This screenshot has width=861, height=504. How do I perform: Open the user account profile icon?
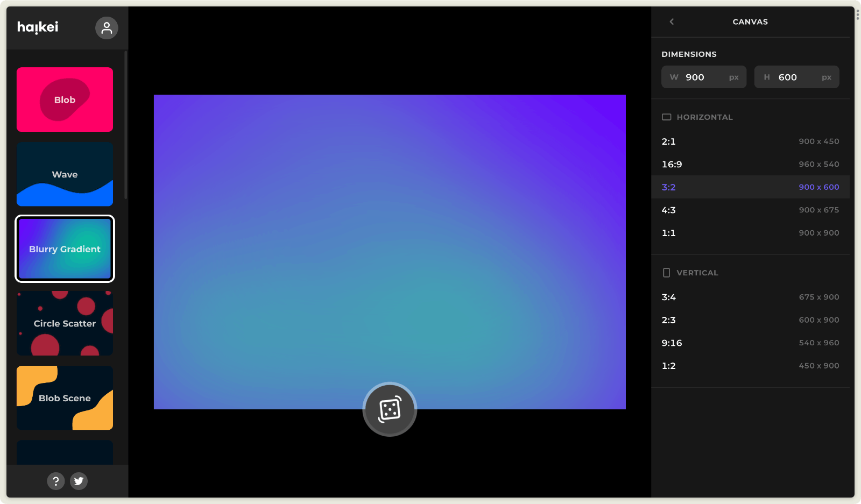click(x=107, y=28)
